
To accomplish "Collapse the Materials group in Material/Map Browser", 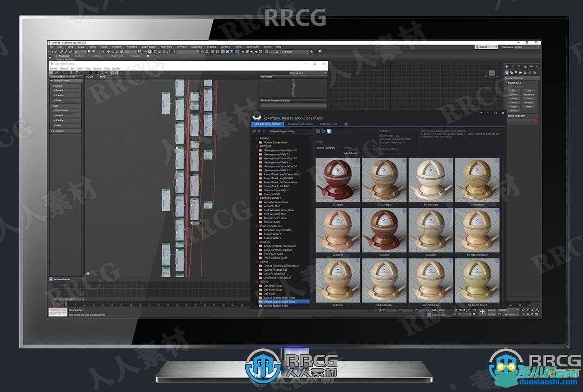I will coord(66,85).
